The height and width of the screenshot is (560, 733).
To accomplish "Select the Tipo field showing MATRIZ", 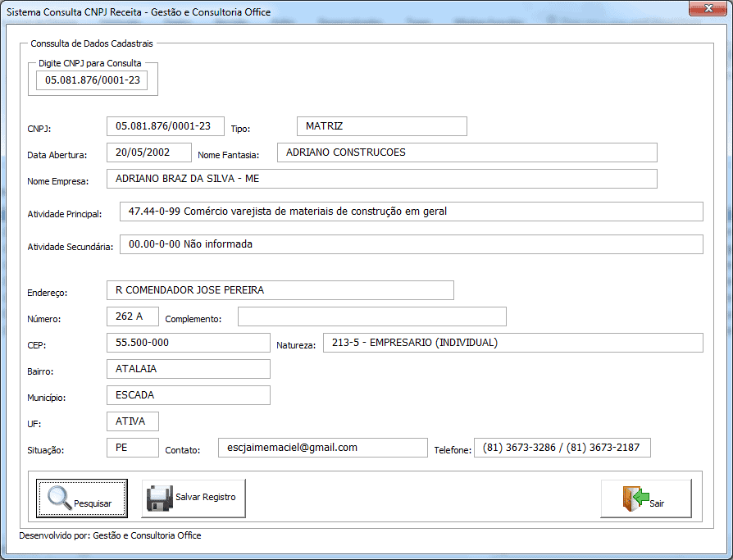I will (x=381, y=126).
